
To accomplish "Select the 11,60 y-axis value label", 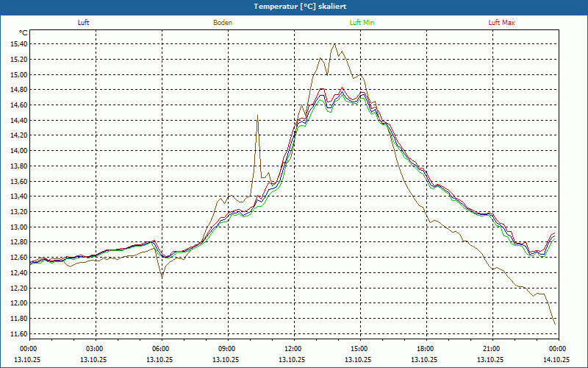I will click(18, 333).
